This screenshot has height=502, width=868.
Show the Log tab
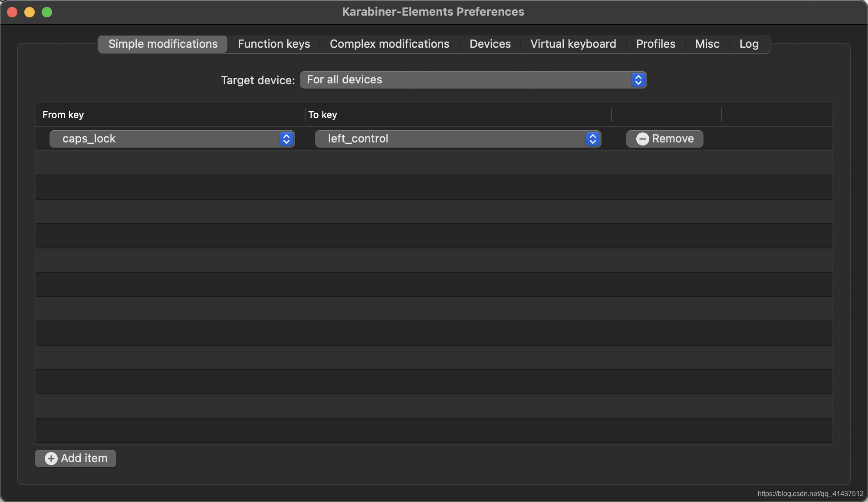point(749,44)
